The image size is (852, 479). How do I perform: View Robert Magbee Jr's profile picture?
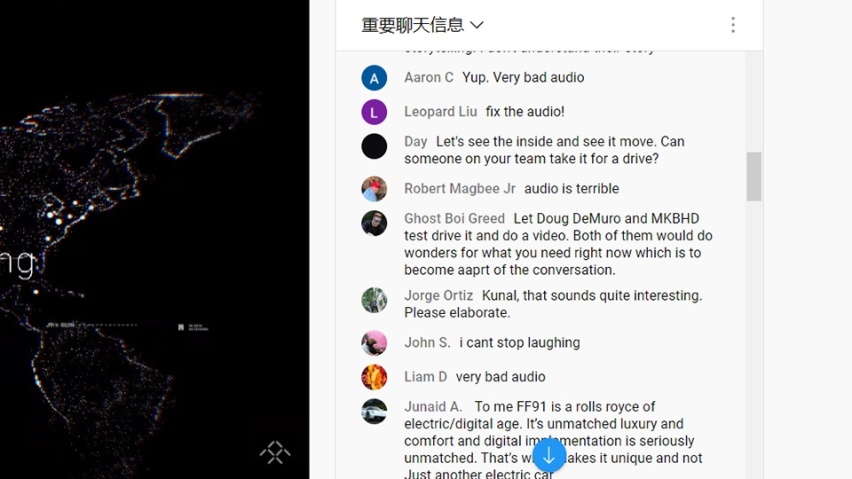(374, 189)
